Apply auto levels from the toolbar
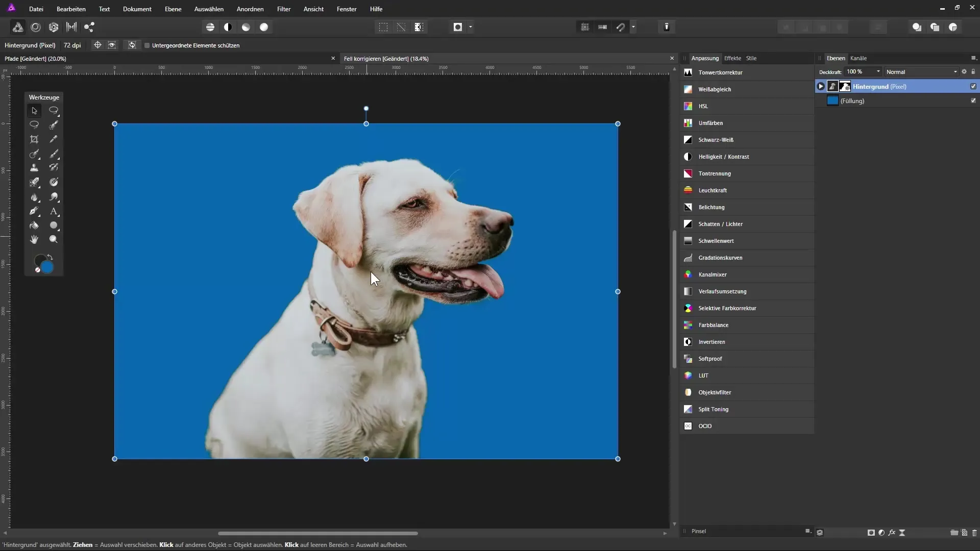The height and width of the screenshot is (551, 980). (x=210, y=27)
